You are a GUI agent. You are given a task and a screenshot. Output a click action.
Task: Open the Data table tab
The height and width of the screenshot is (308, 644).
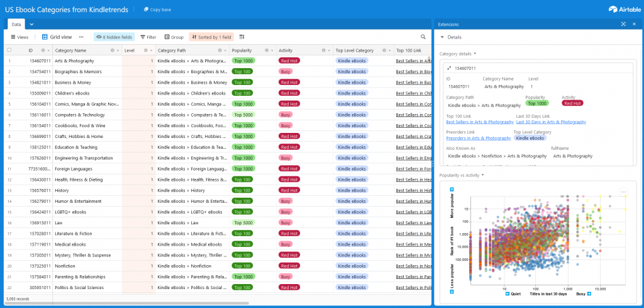point(16,25)
